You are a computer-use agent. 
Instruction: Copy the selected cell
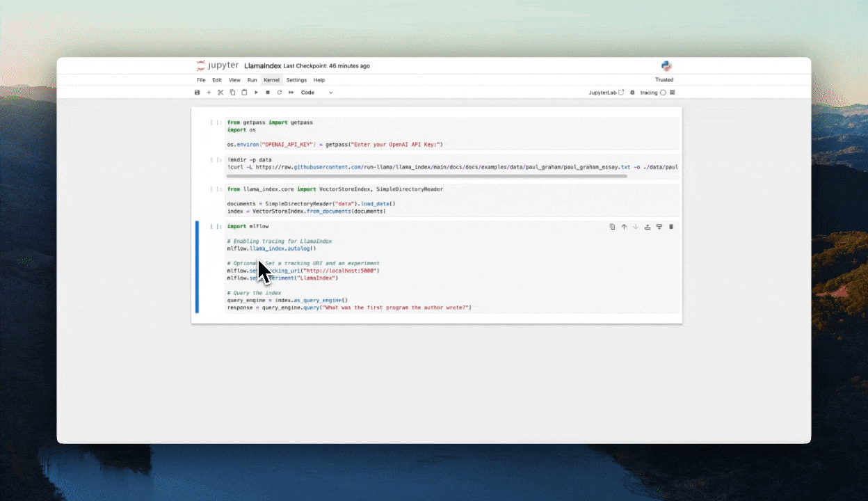pyautogui.click(x=232, y=93)
